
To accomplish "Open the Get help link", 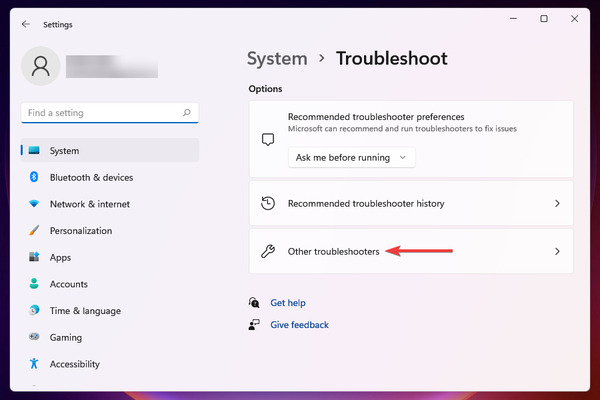I will point(288,303).
